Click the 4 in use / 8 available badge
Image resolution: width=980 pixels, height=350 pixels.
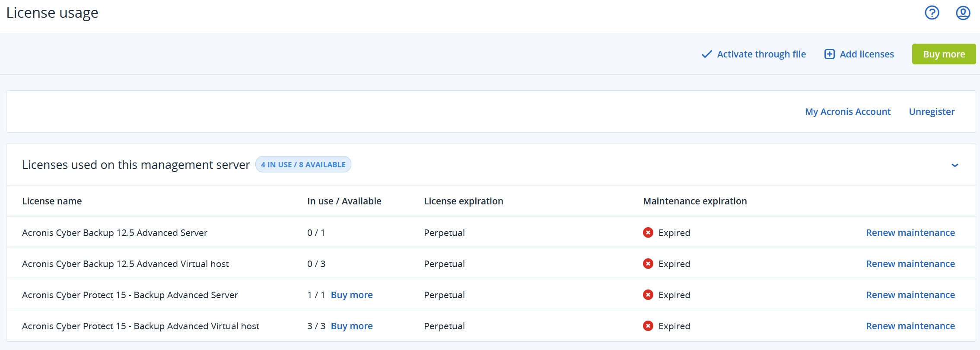pos(303,165)
